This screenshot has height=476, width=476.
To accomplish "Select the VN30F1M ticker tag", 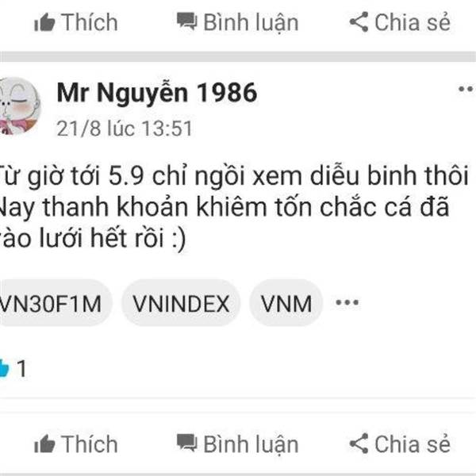I will 54,303.
